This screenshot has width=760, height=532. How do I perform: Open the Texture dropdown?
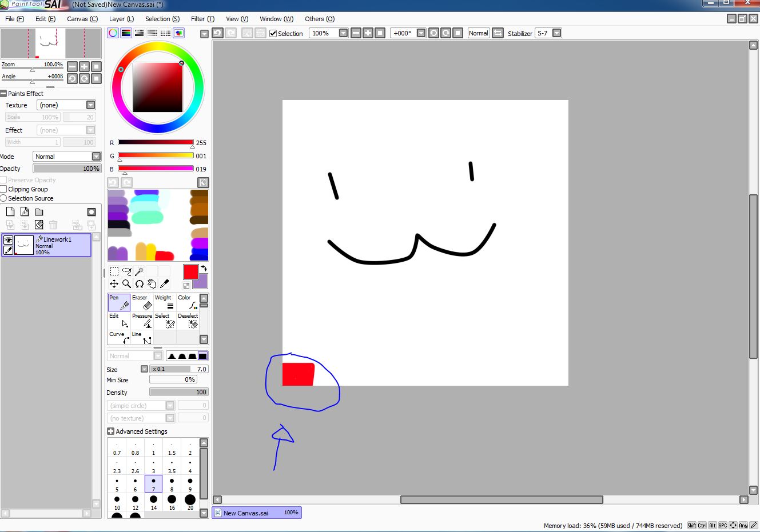point(90,105)
